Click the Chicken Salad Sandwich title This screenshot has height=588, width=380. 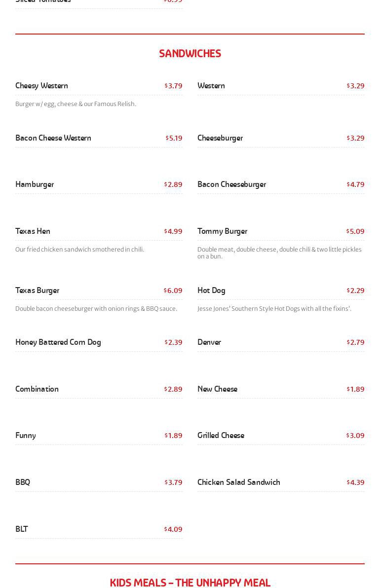click(238, 482)
